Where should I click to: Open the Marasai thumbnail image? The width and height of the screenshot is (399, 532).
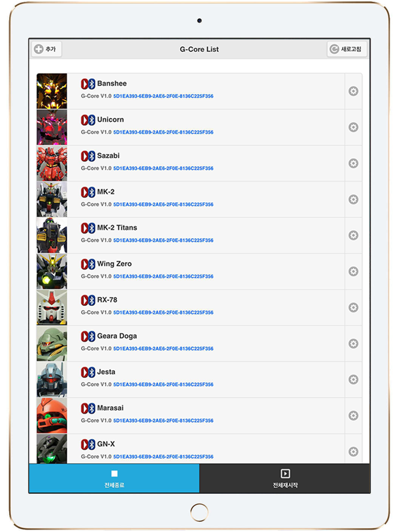point(52,416)
